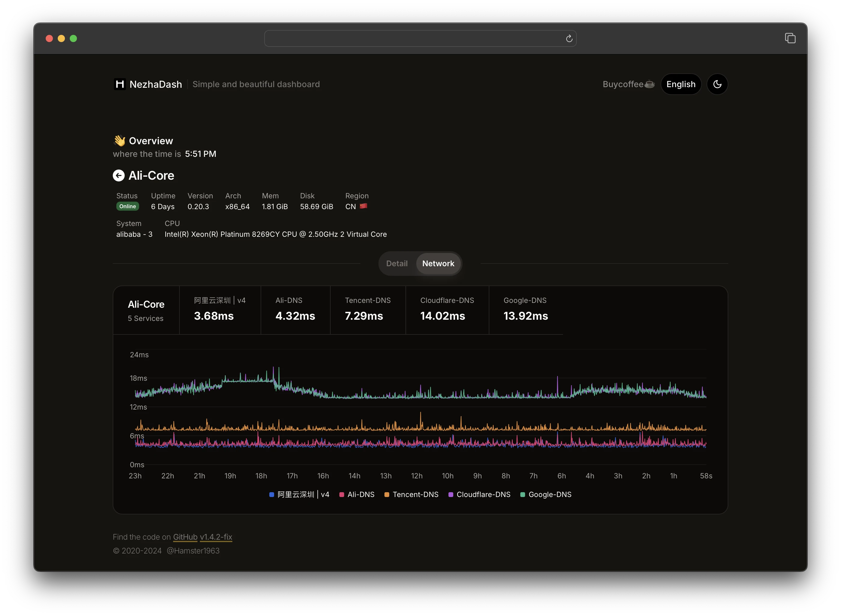The image size is (841, 616).
Task: Switch to the Detail tab
Action: click(396, 264)
